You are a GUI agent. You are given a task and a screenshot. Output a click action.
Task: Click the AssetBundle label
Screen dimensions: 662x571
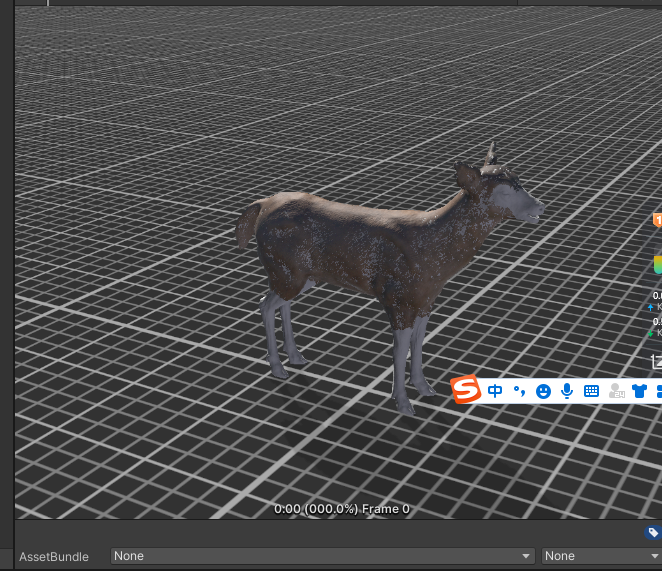[54, 557]
